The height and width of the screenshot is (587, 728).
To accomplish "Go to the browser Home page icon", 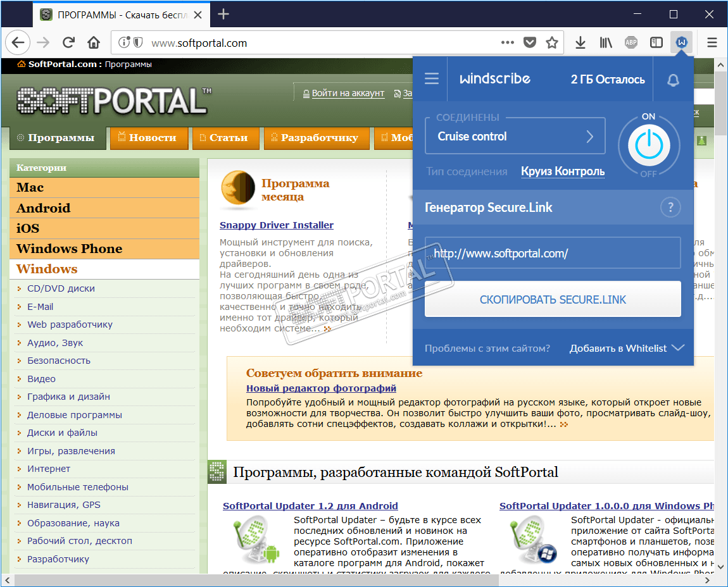I will pos(94,42).
